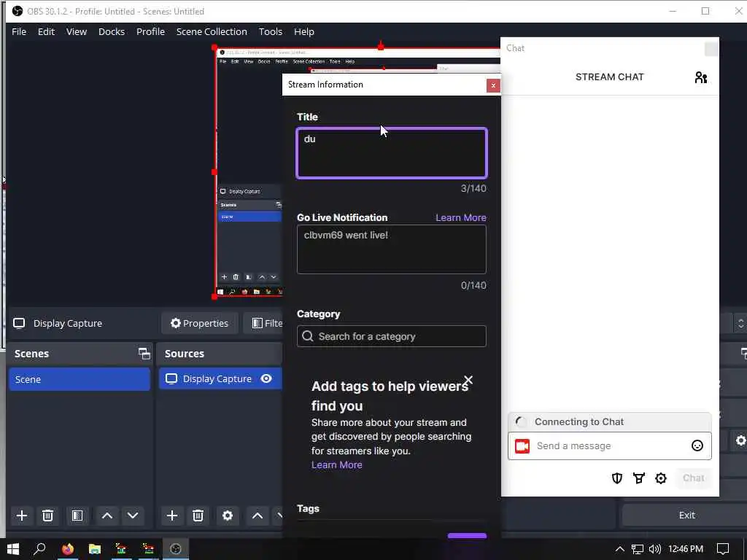
Task: Click the red camera icon in chat input
Action: pos(522,446)
